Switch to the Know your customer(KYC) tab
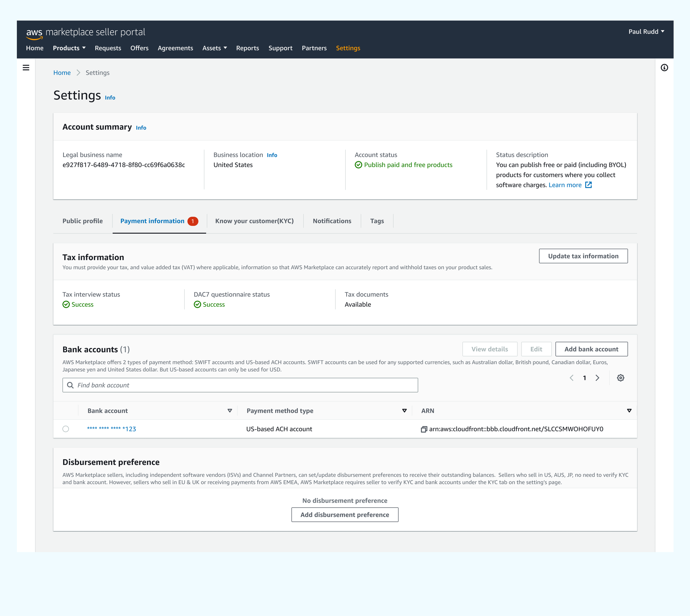This screenshot has height=616, width=690. point(254,221)
